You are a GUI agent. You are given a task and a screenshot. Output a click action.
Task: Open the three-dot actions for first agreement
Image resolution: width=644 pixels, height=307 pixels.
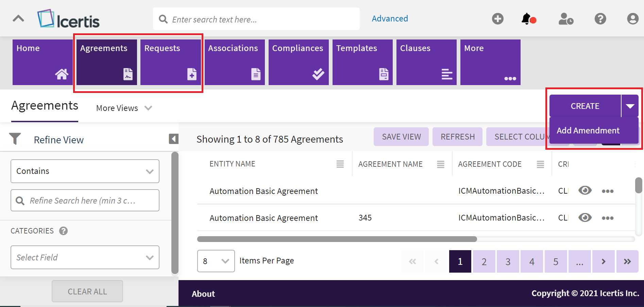607,191
